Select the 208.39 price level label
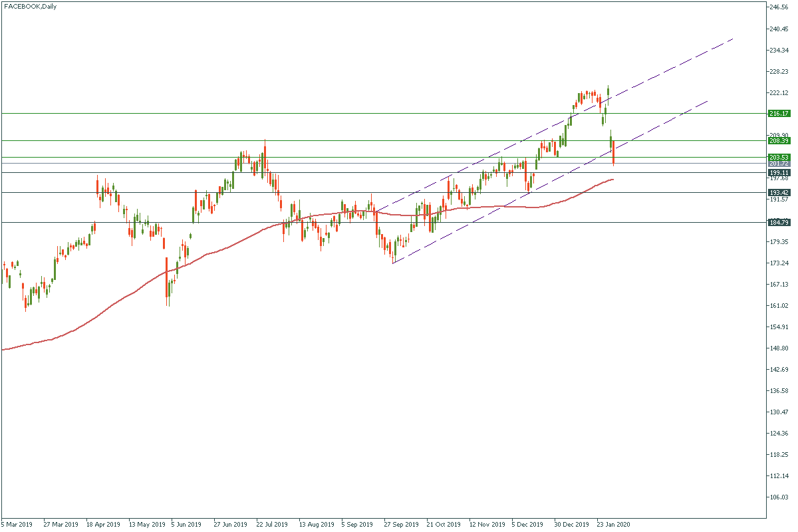Viewport: 798px width, 532px height. [777, 141]
